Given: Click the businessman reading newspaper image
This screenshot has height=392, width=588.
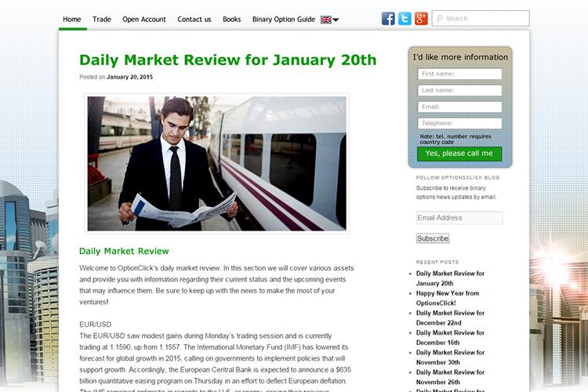Looking at the screenshot, I should point(216,164).
